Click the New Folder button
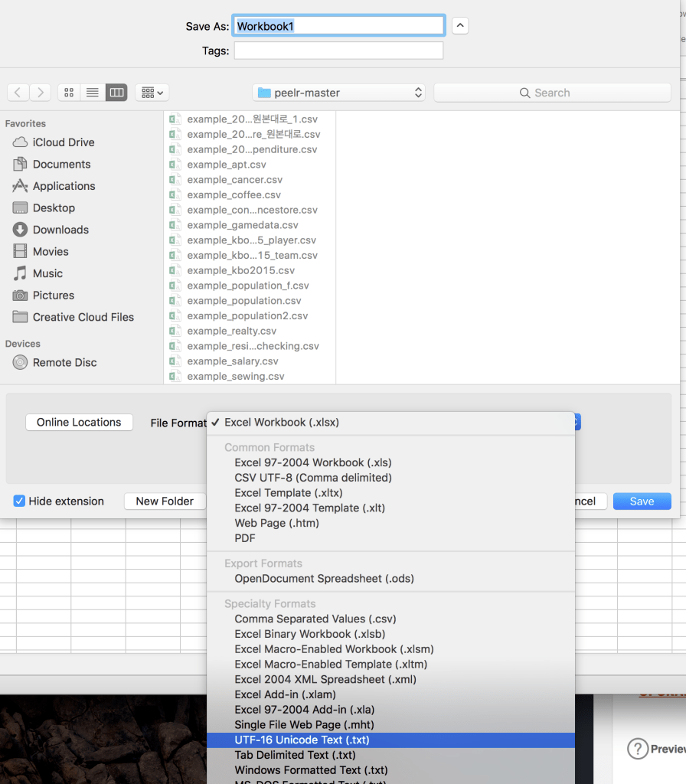The width and height of the screenshot is (686, 784). [165, 501]
